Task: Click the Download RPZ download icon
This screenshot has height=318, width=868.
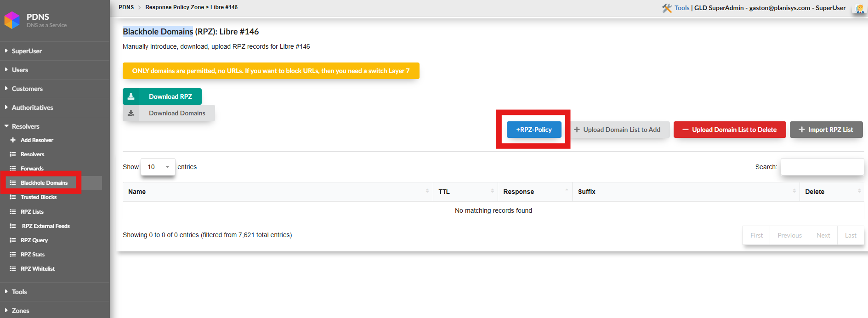Action: coord(131,97)
